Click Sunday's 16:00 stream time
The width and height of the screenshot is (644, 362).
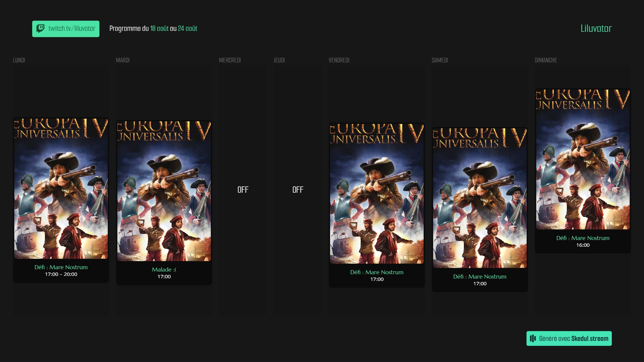583,245
